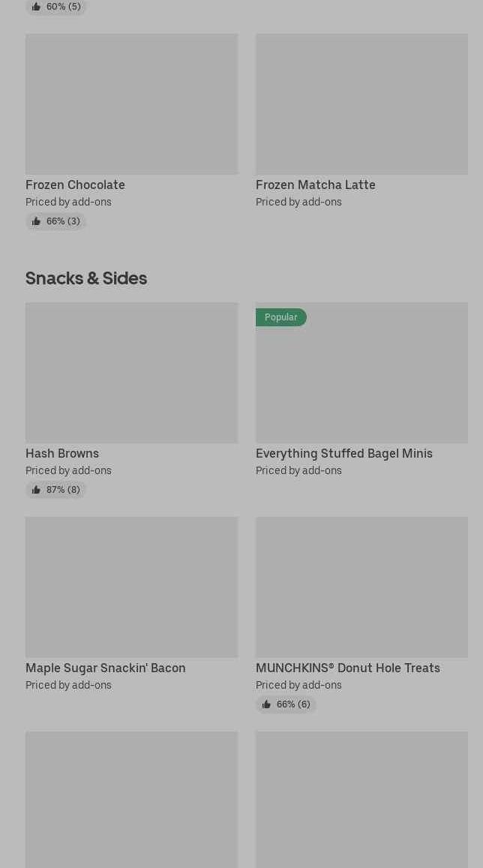Click Maple Sugar Snackin' Bacon title
This screenshot has height=868, width=483.
[x=105, y=668]
